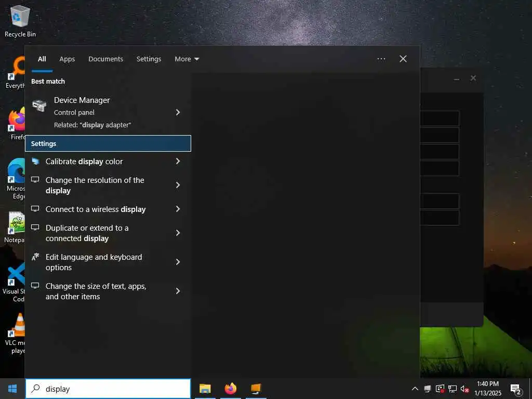The width and height of the screenshot is (532, 399).
Task: Close the search panel
Action: (403, 59)
